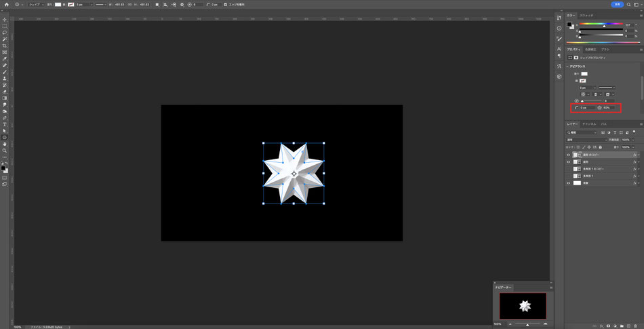Click the fill color swatch in options bar
This screenshot has height=329, width=644.
58,5
